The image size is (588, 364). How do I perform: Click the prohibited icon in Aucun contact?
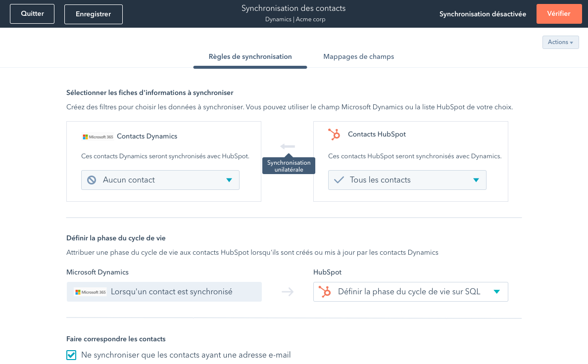click(92, 180)
